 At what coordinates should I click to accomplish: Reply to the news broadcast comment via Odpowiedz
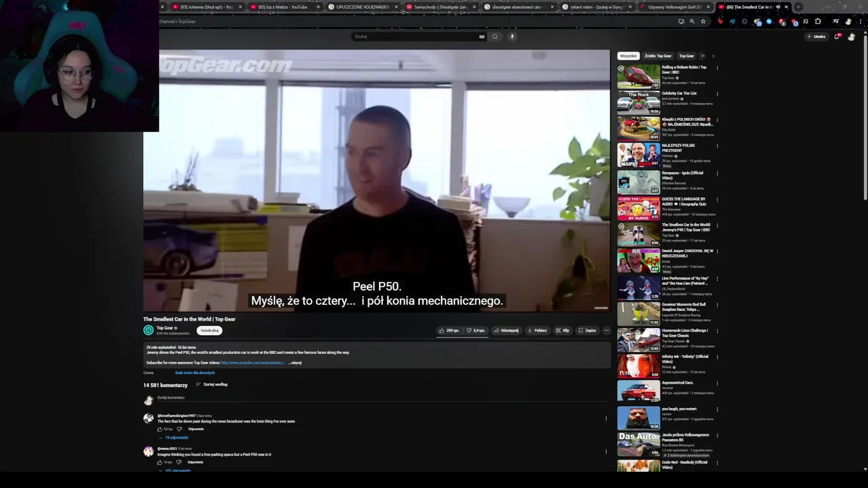(x=196, y=429)
